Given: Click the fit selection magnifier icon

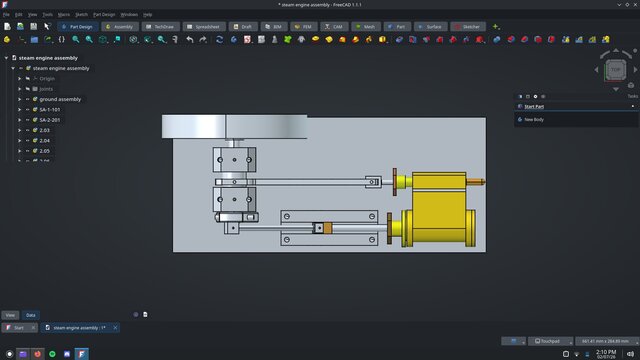Looking at the screenshot, I should [x=89, y=40].
